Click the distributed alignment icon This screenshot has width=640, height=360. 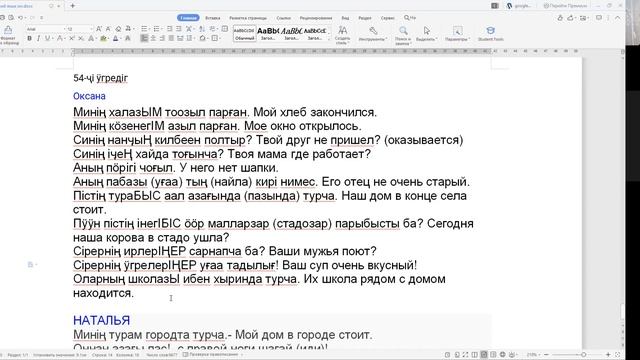point(180,38)
